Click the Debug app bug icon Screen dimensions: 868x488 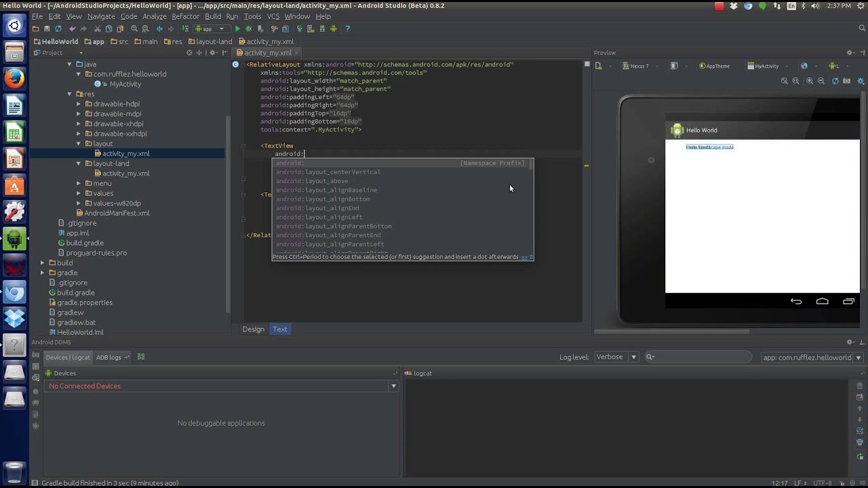click(x=249, y=28)
